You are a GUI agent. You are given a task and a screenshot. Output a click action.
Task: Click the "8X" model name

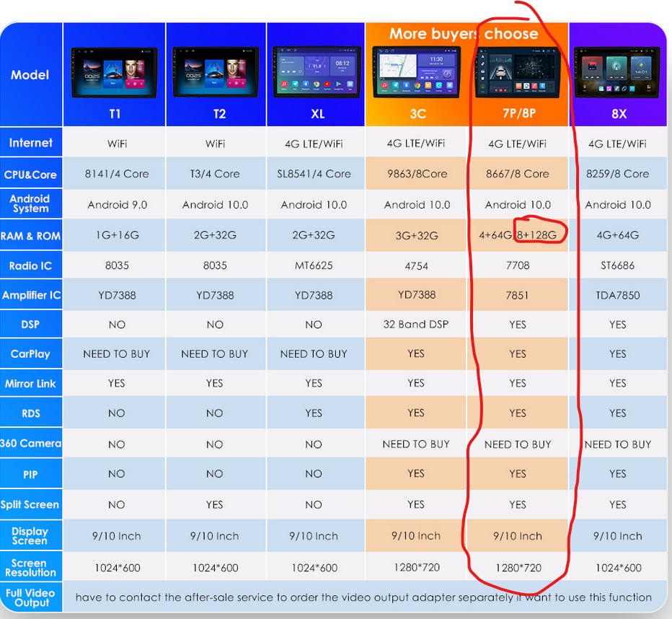click(x=619, y=114)
